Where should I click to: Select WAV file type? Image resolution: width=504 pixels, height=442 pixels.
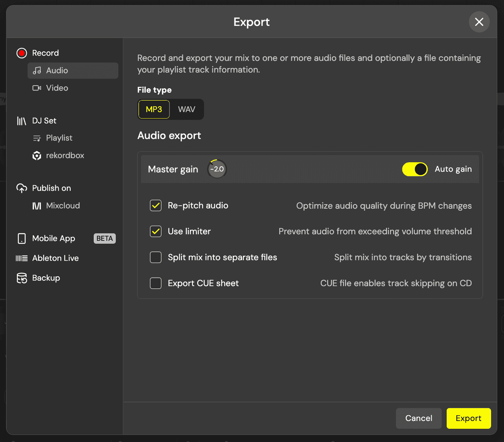click(x=186, y=109)
